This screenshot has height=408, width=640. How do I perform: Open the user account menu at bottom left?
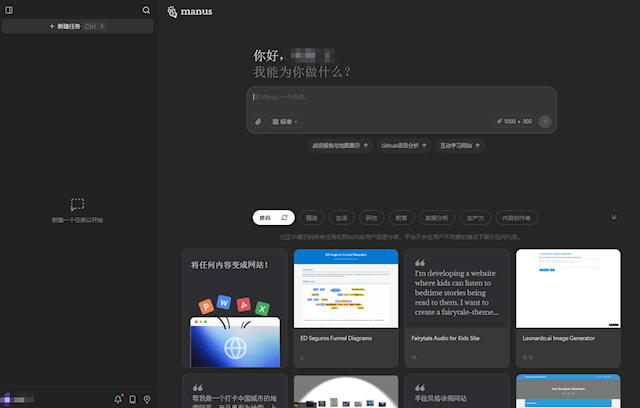[20, 399]
